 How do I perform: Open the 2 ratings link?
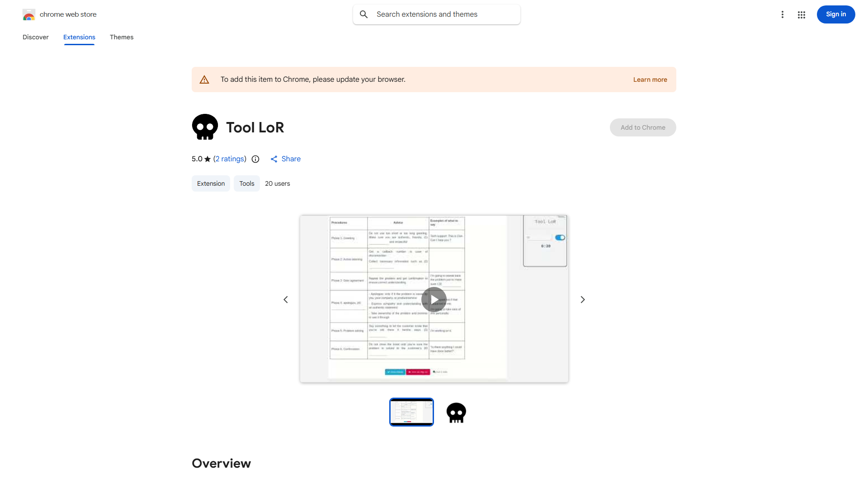(230, 159)
